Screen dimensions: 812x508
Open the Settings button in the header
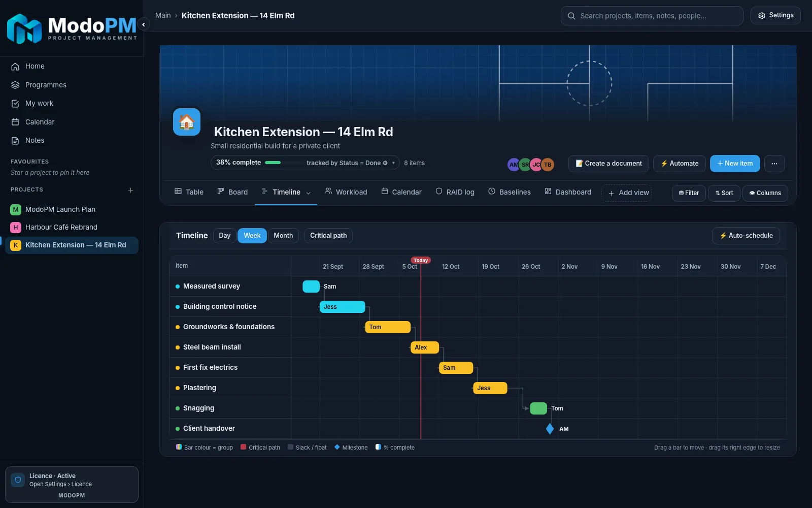(775, 15)
